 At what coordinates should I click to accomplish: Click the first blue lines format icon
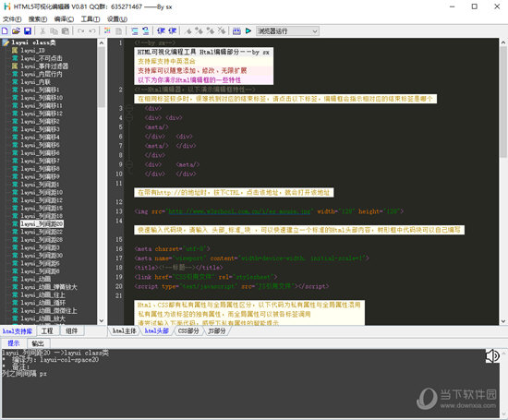point(135,31)
